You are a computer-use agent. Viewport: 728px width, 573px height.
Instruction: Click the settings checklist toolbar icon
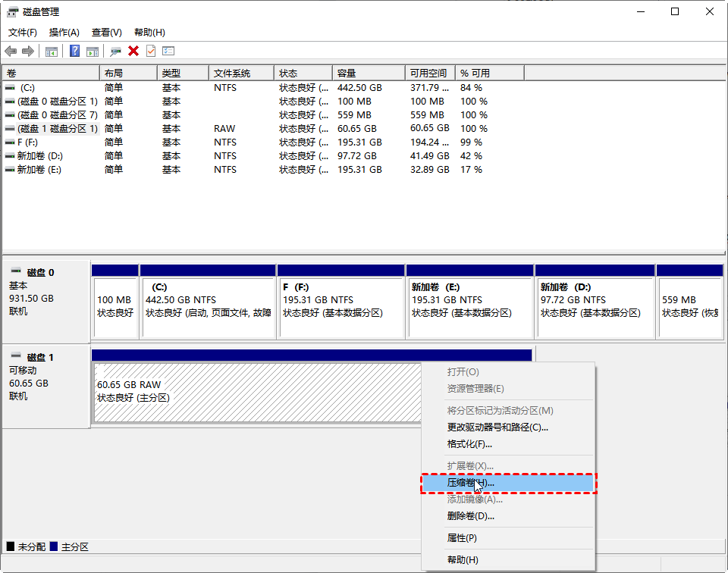click(168, 51)
